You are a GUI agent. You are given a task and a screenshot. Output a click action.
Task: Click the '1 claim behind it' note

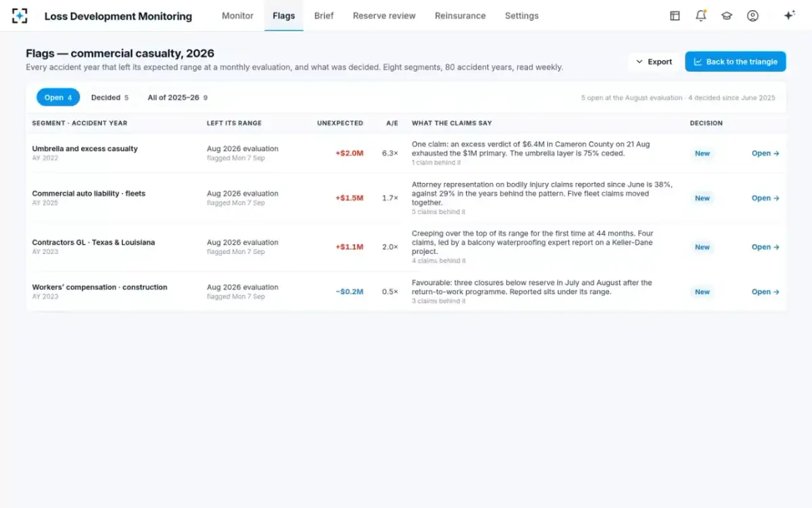pos(436,163)
